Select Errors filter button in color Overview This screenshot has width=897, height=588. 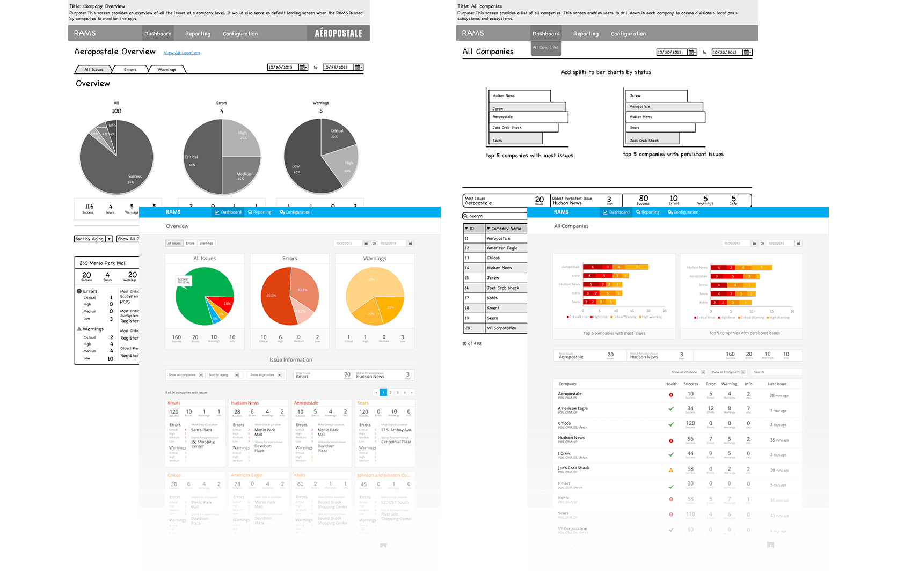(190, 244)
